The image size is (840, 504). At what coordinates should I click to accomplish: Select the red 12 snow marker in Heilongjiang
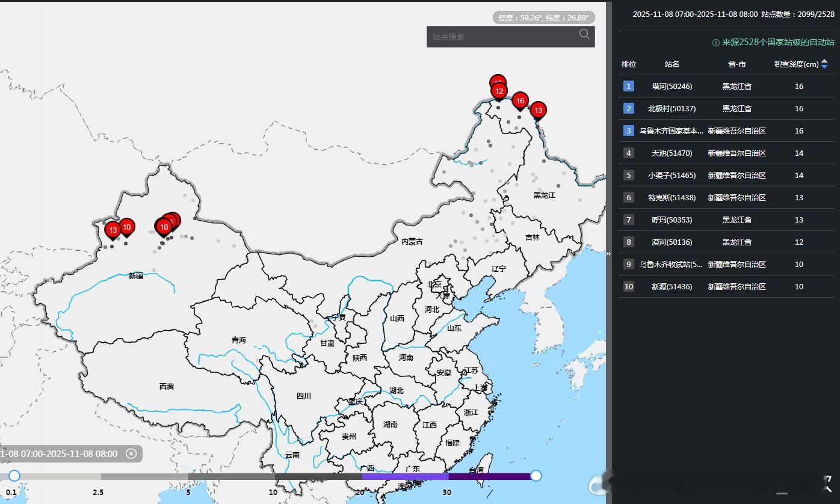click(499, 92)
